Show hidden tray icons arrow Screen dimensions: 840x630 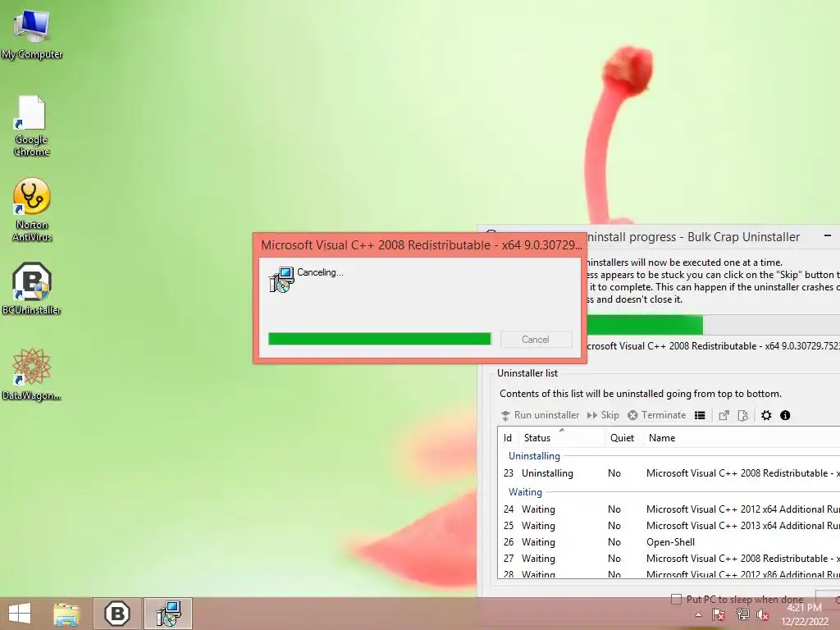698,615
